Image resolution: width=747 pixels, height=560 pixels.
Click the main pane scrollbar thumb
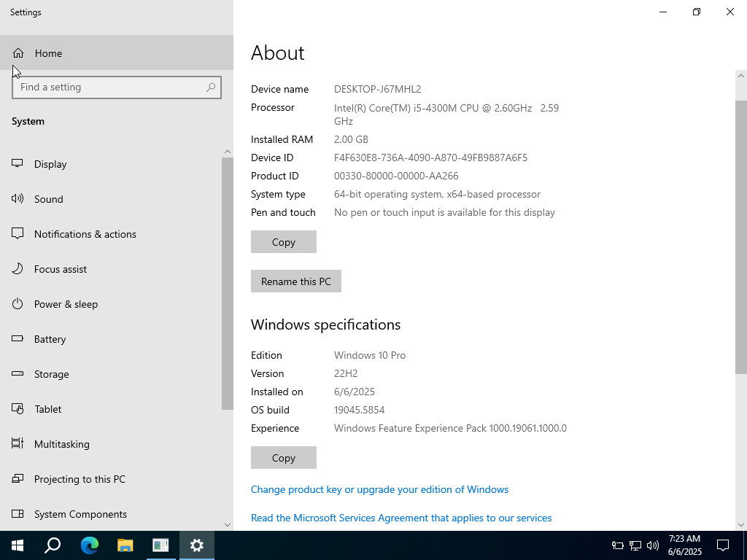pyautogui.click(x=741, y=237)
